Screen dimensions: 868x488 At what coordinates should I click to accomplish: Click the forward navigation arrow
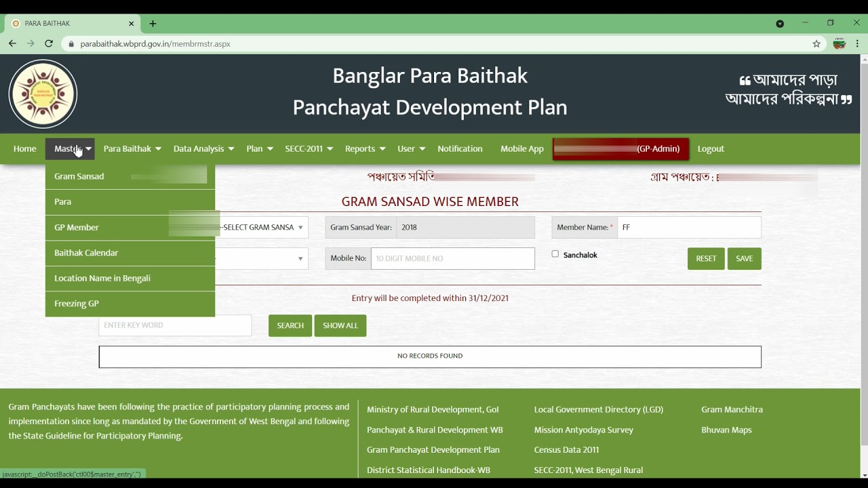[x=31, y=43]
